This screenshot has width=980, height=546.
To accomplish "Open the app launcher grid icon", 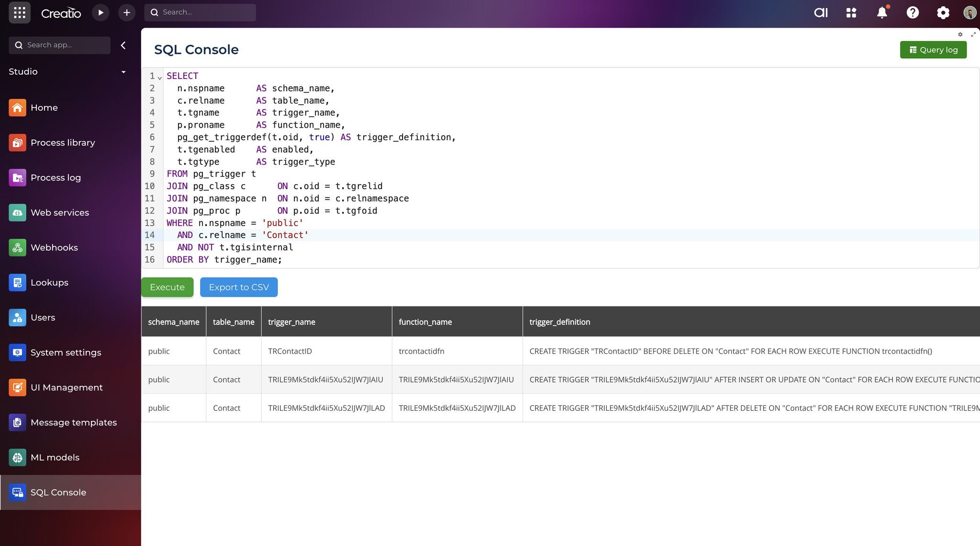I will [x=20, y=12].
